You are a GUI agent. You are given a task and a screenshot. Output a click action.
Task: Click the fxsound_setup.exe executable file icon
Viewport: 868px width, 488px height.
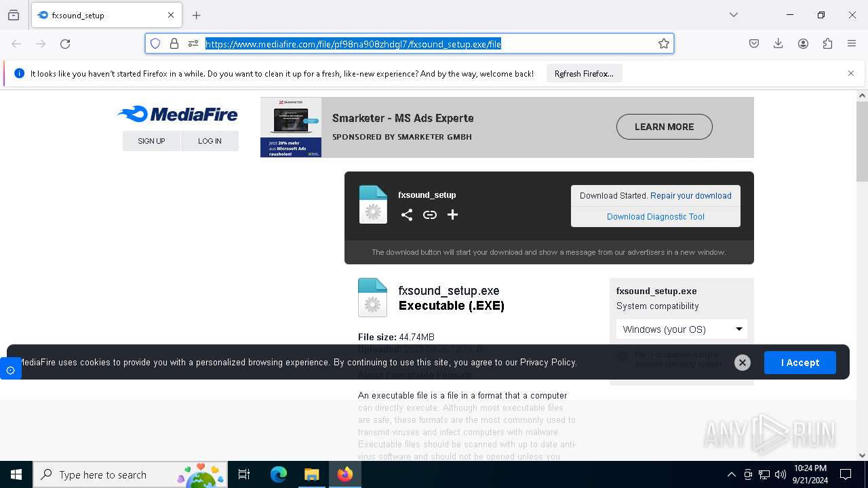tap(372, 297)
